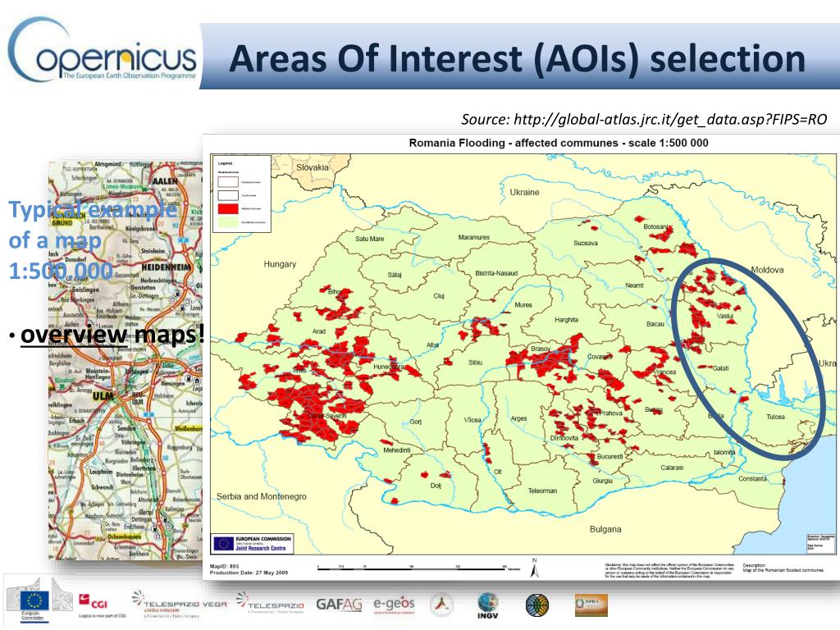Viewport: 840px width, 630px height.
Task: Click the 'Calarasi' county label
Action: [x=672, y=468]
